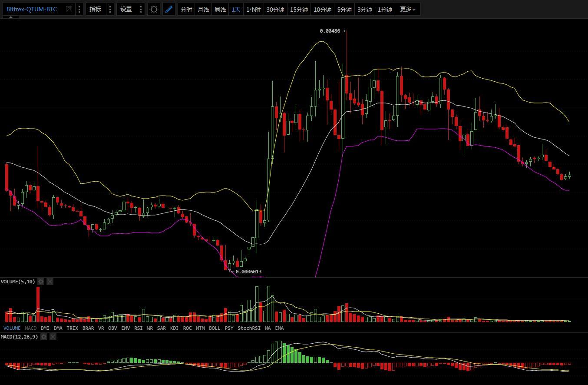This screenshot has height=385, width=588.
Task: Select the VR indicator tab
Action: 101,328
